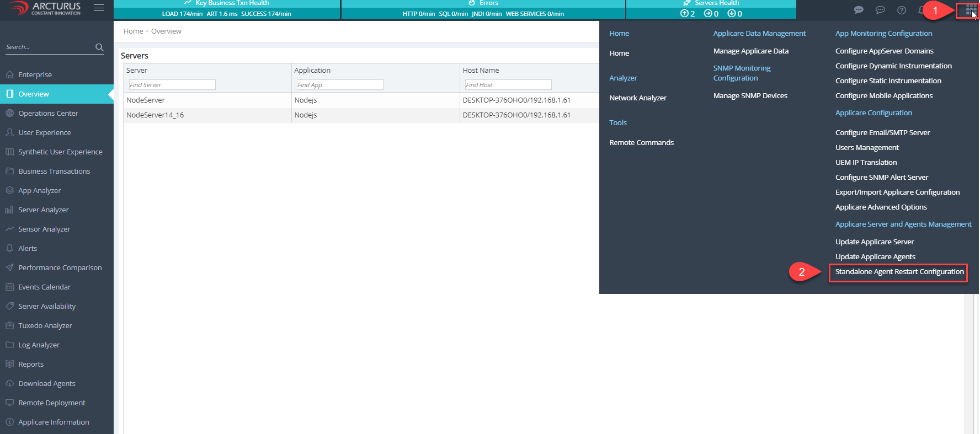The width and height of the screenshot is (980, 434).
Task: Choose Applicare Advanced Options
Action: [881, 207]
